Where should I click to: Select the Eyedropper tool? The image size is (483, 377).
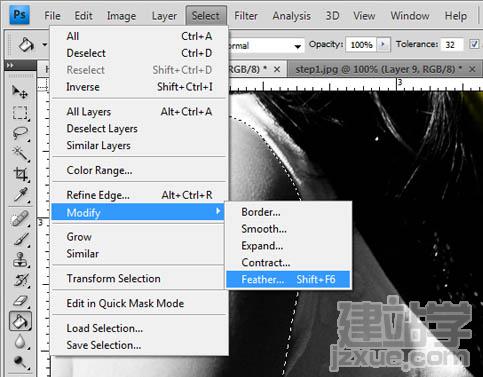tap(20, 195)
